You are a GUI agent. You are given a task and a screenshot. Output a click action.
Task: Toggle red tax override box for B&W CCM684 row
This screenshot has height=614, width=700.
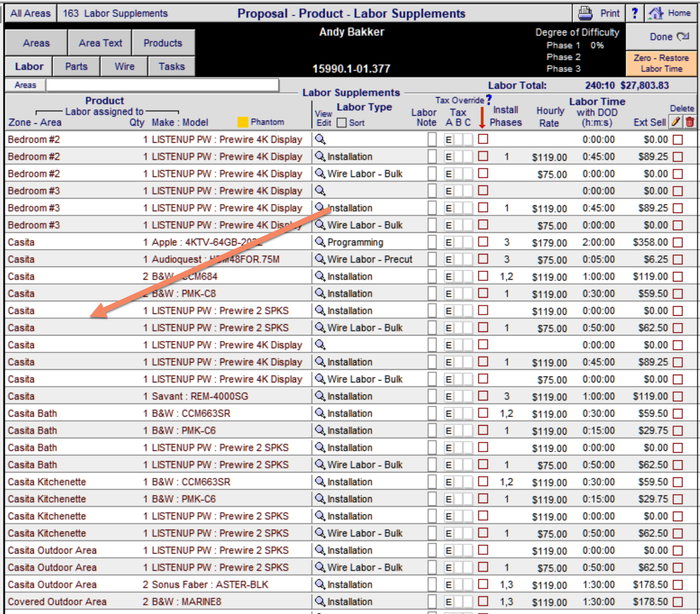[x=483, y=276]
